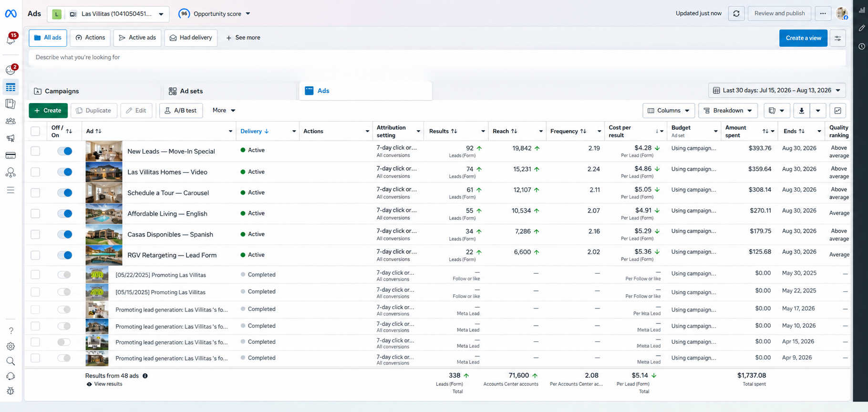The width and height of the screenshot is (868, 412).
Task: Open the Casas Disponibles — Spanish ad name
Action: 170,235
